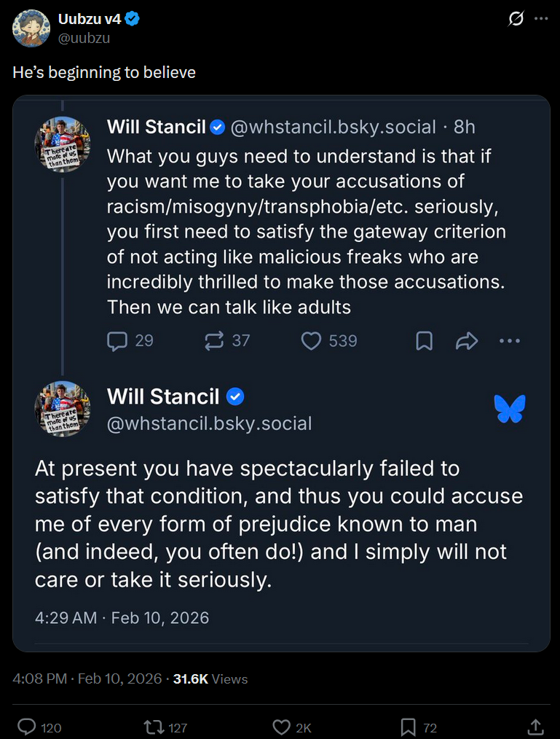Image resolution: width=560 pixels, height=739 pixels.
Task: Open Uubzu v4 profile avatar
Action: tap(31, 28)
